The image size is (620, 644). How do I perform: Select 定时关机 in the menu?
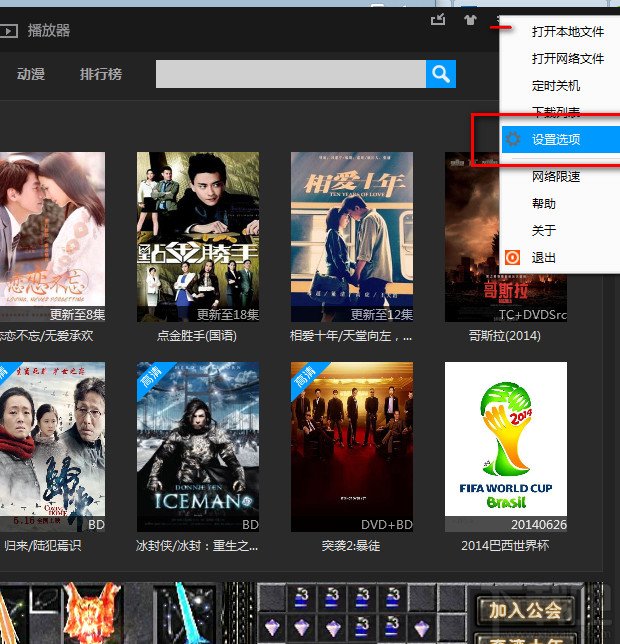[x=556, y=86]
